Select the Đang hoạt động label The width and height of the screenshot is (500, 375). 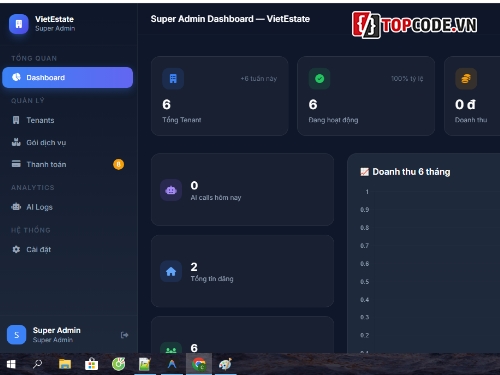point(333,120)
